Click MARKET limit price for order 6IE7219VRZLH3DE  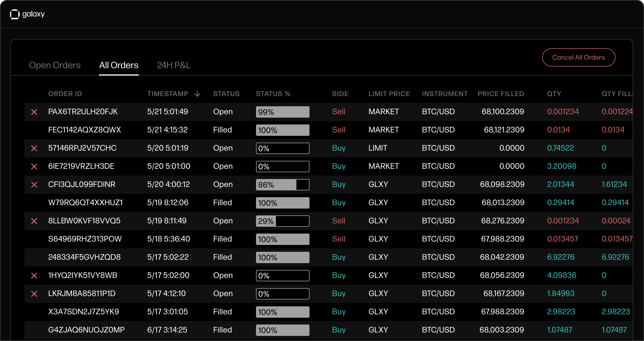(x=384, y=166)
